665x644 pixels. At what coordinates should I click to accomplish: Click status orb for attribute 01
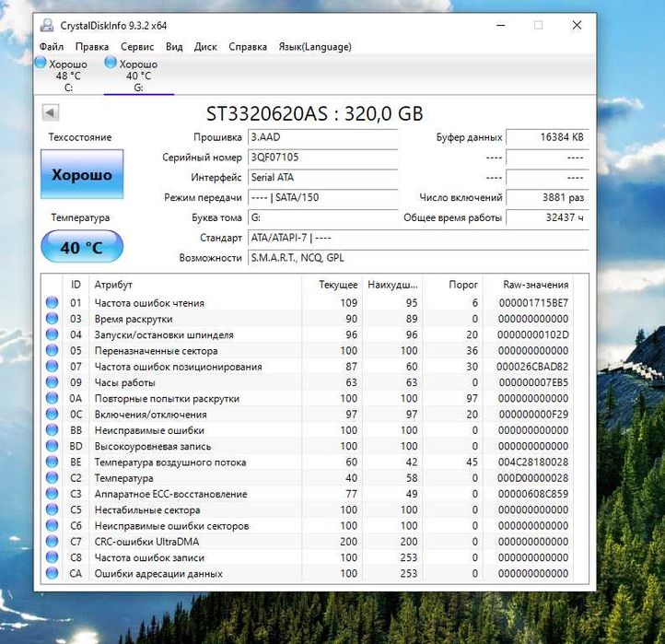point(52,302)
